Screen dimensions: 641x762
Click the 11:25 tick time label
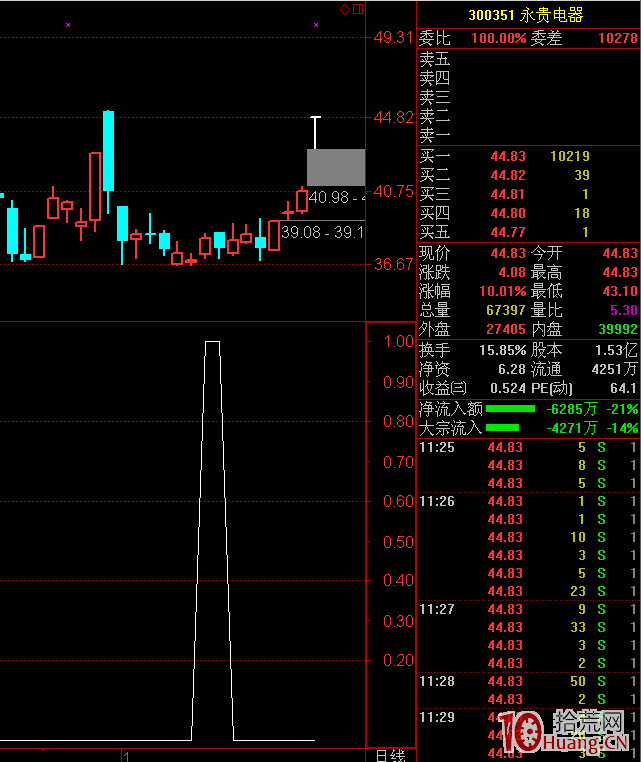point(437,447)
